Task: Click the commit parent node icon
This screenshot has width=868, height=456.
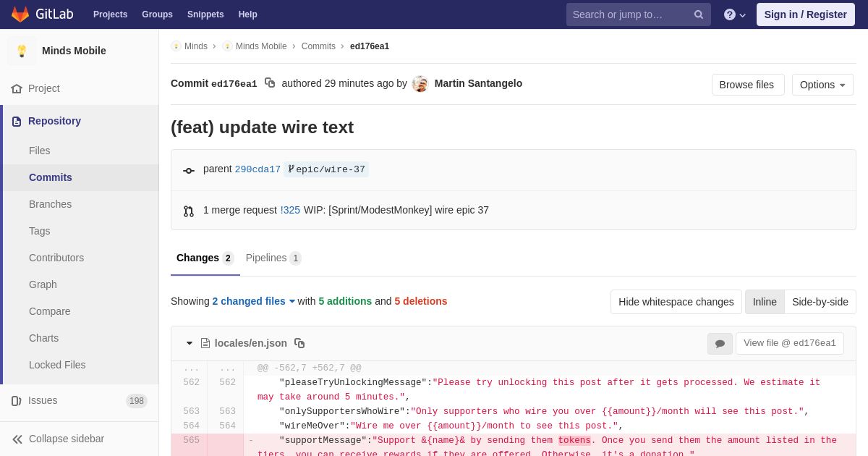Action: coord(189,171)
